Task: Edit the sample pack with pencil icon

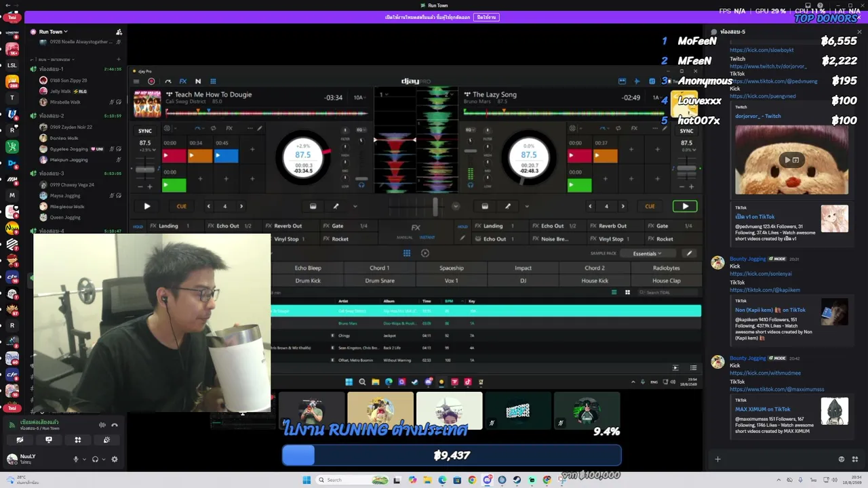Action: (689, 253)
